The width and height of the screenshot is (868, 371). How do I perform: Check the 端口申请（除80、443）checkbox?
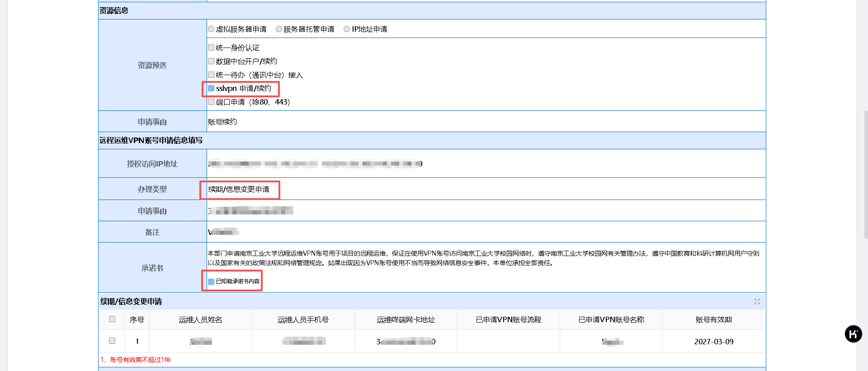pyautogui.click(x=211, y=102)
